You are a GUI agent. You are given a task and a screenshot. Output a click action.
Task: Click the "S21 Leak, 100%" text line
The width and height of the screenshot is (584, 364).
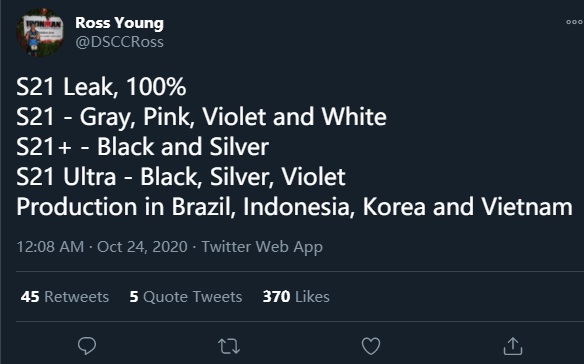tap(101, 87)
